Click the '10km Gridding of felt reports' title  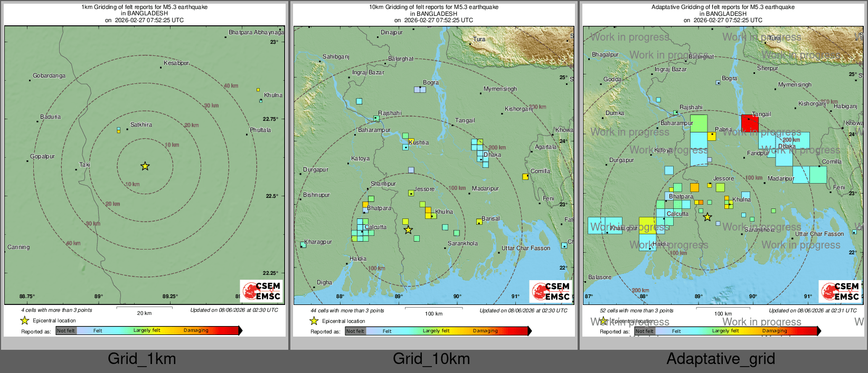pos(433,7)
